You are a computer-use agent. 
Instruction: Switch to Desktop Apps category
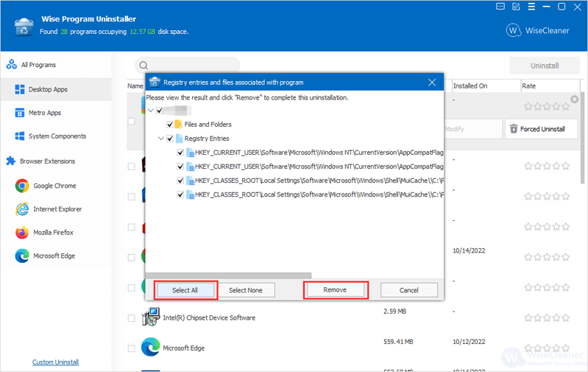tap(56, 89)
